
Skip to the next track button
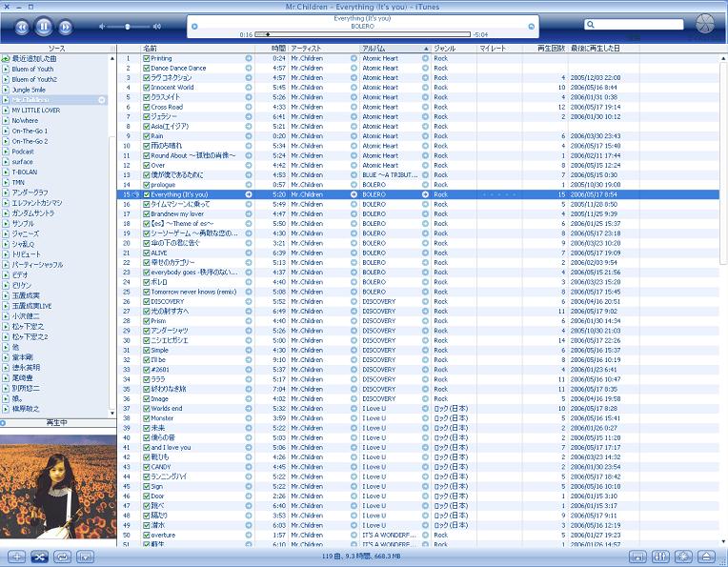click(66, 28)
